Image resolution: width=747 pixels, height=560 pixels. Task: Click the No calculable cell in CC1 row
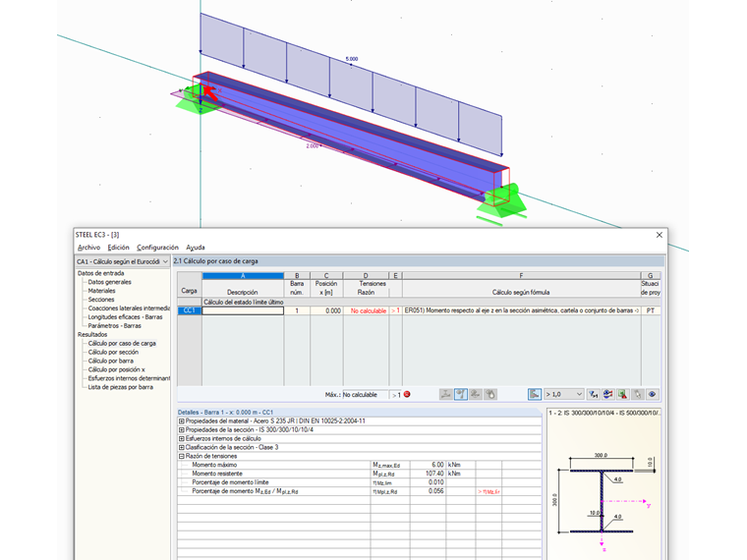(x=366, y=310)
